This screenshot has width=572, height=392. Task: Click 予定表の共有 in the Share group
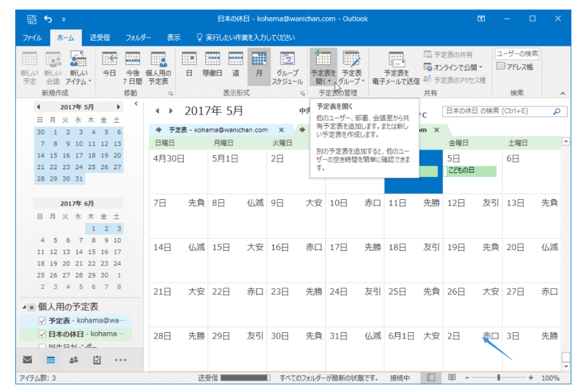pos(449,55)
